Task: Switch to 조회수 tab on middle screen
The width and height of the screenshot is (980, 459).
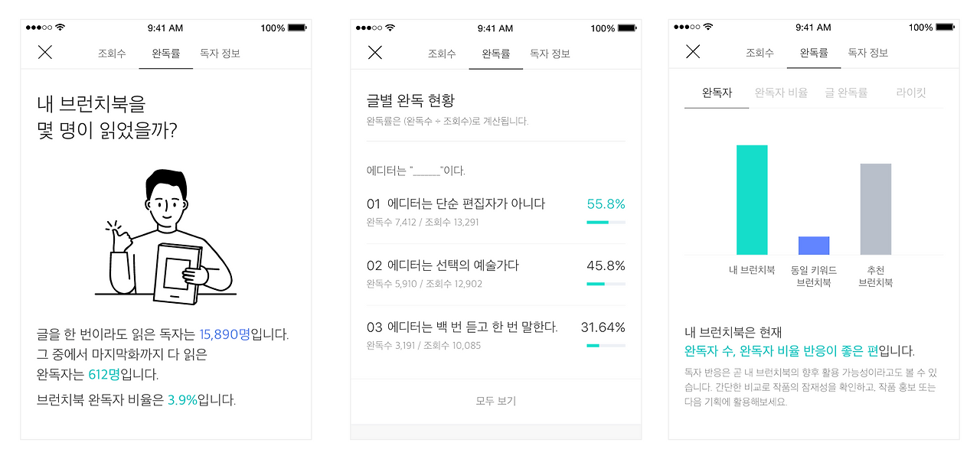Action: (x=442, y=54)
